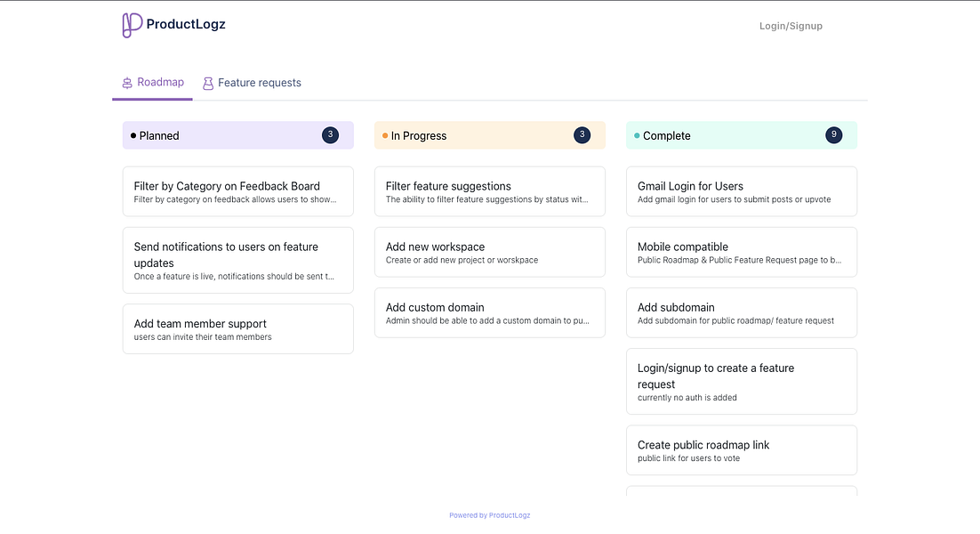980x534 pixels.
Task: Click the Complete count badge showing 9
Action: pyautogui.click(x=833, y=135)
